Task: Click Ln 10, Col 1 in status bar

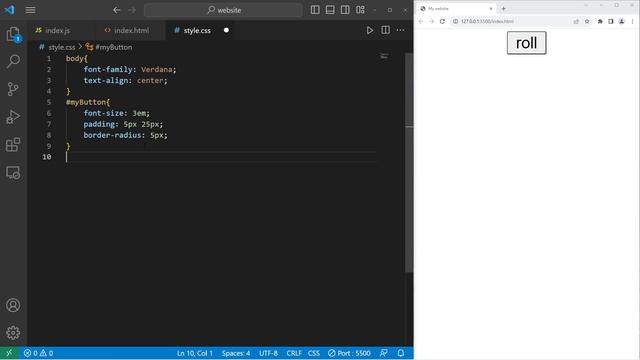Action: tap(195, 353)
